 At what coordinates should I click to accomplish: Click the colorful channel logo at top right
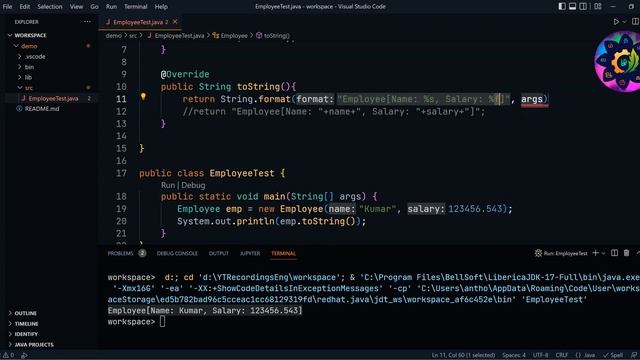click(617, 61)
